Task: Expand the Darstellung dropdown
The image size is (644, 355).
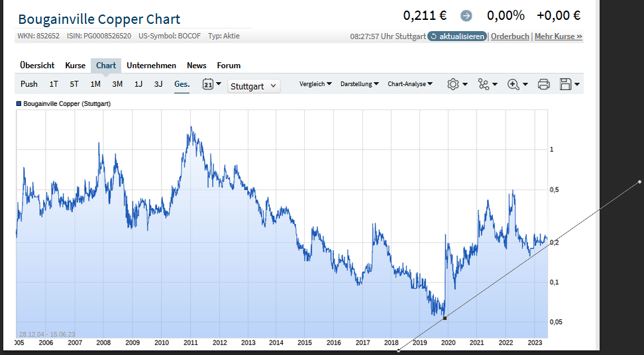Action: point(359,83)
